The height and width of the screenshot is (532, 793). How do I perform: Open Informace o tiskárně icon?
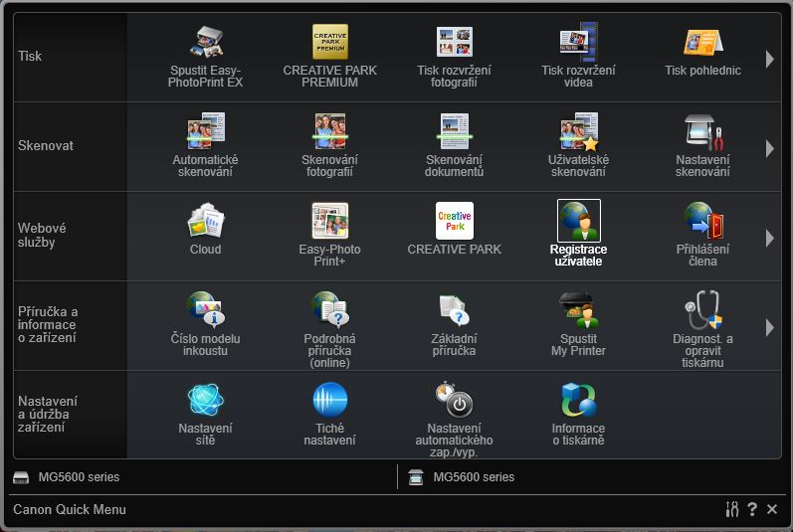578,400
